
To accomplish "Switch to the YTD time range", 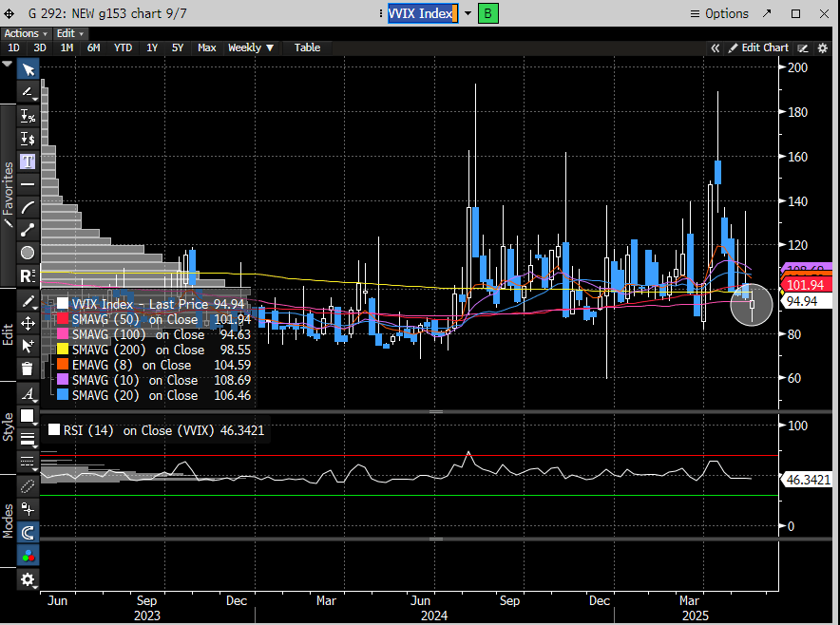I will pyautogui.click(x=123, y=47).
